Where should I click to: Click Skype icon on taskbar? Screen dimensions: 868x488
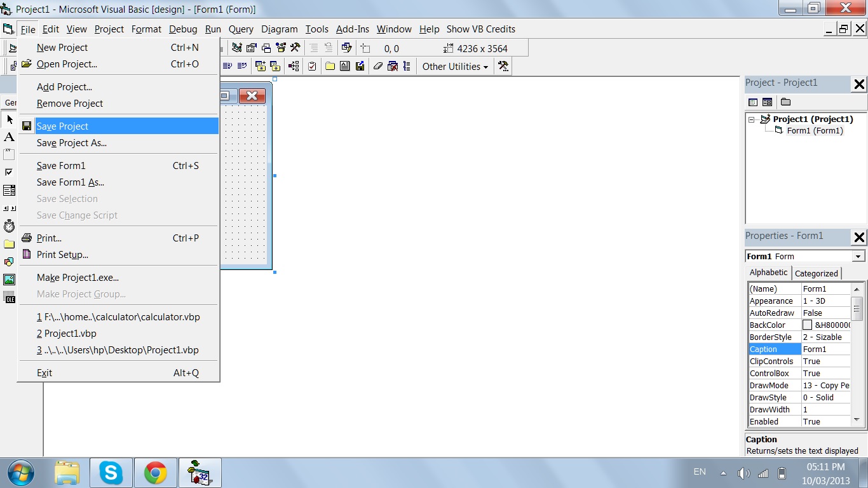tap(111, 473)
